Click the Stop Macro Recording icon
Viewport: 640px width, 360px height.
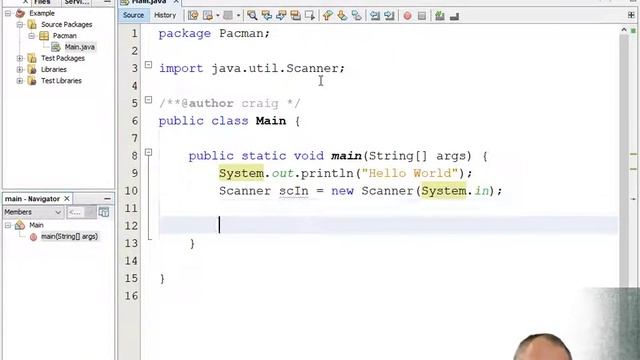[x=422, y=16]
